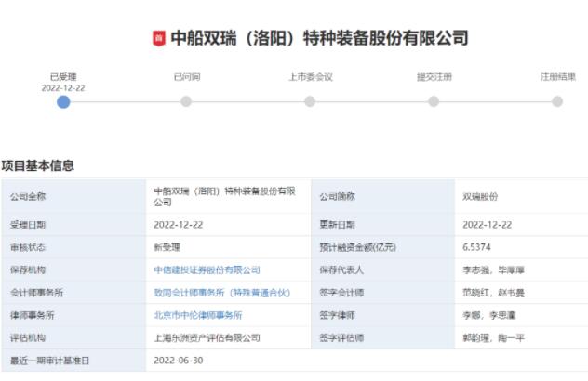Click the 评估机构 label cell
This screenshot has height=381, width=588.
point(73,337)
